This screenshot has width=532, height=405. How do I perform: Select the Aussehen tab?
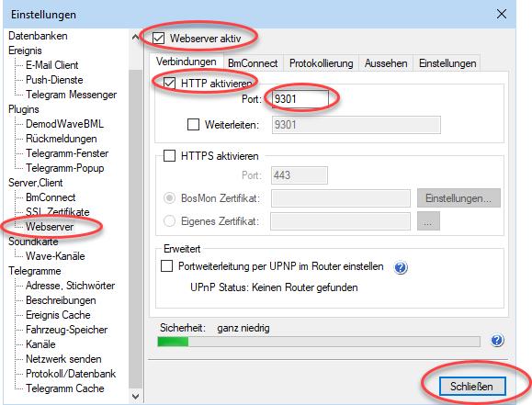click(386, 63)
